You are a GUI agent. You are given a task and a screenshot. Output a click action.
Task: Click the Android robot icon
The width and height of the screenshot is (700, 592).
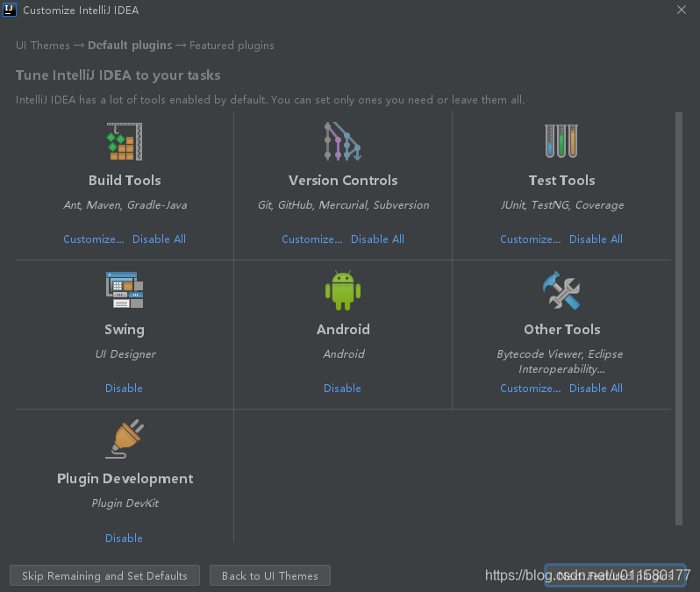[x=343, y=290]
